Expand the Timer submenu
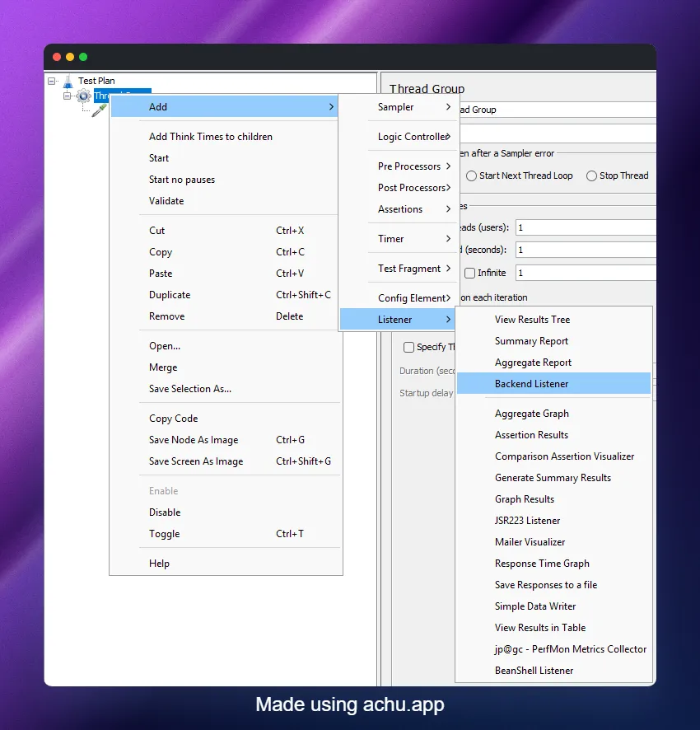The width and height of the screenshot is (700, 730). [399, 239]
